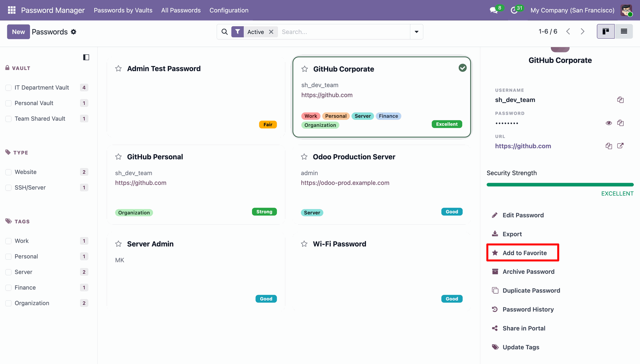
Task: Click the Security Strength progress bar
Action: [560, 185]
